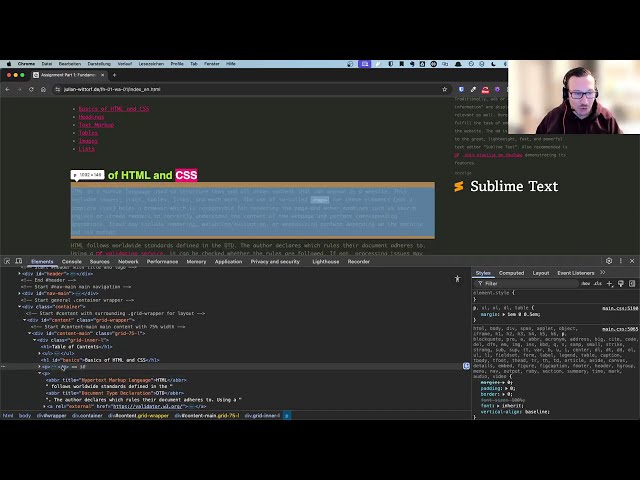Screen dimensions: 640x480
Task: Open the Lighthouse tab
Action: point(326,262)
